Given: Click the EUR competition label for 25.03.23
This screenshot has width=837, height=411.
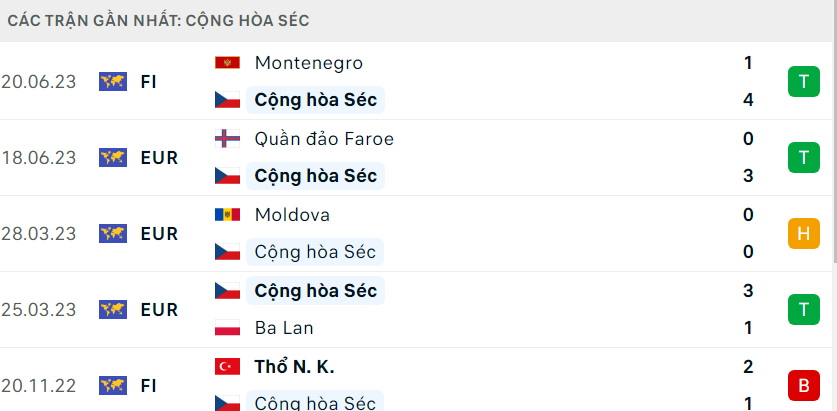Looking at the screenshot, I should point(159,310).
